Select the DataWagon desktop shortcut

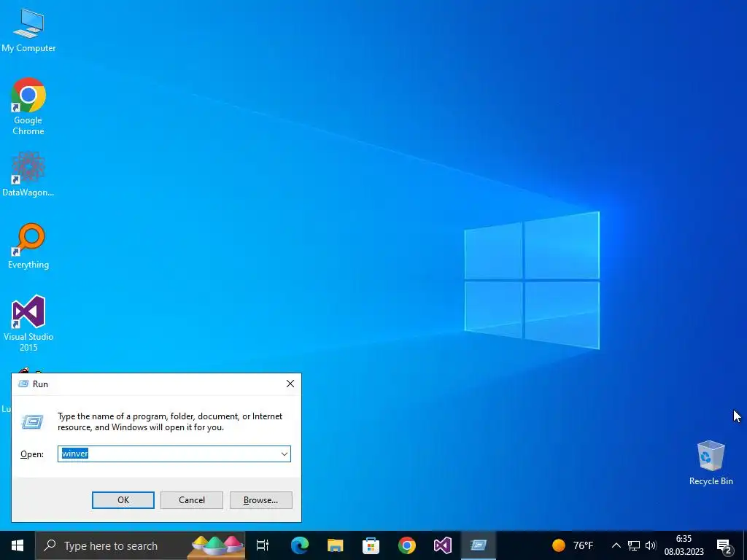click(x=28, y=174)
